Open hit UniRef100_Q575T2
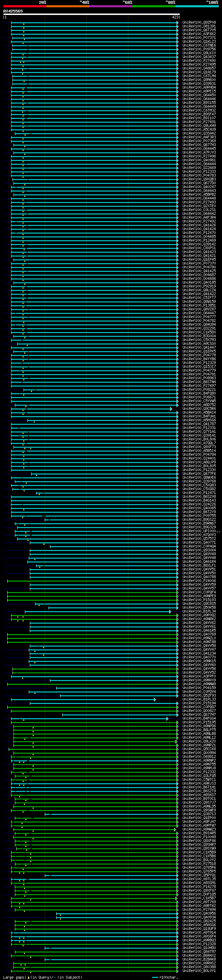This screenshot has width=222, height=980. tap(199, 539)
